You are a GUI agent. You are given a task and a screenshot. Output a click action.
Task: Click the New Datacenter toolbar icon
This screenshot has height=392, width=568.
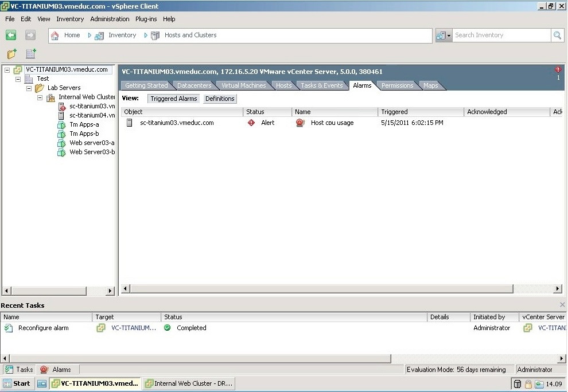coord(31,54)
